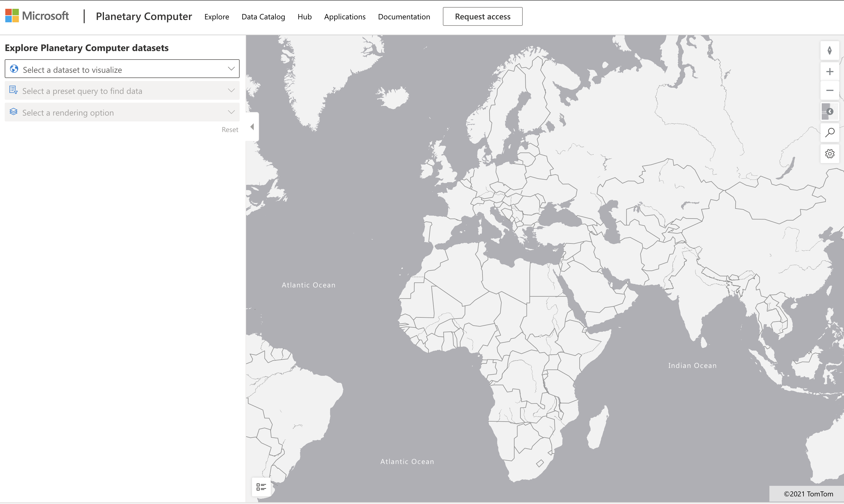Zoom in using the plus button
This screenshot has width=844, height=504.
coord(829,72)
